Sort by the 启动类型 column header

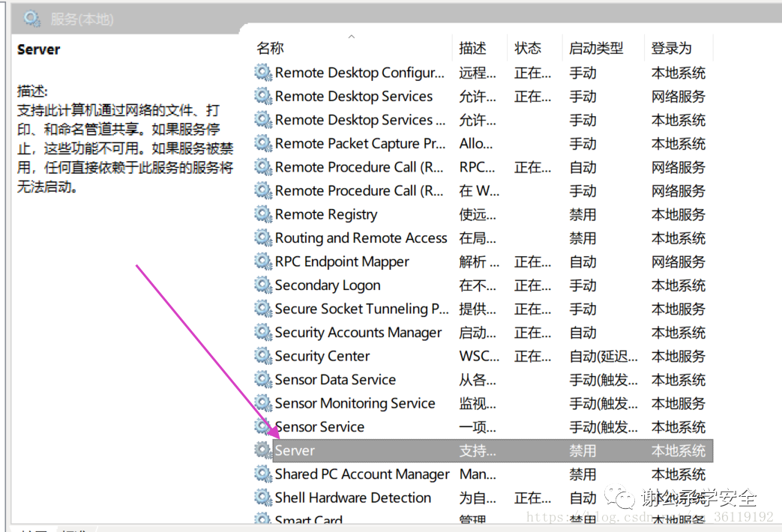596,49
